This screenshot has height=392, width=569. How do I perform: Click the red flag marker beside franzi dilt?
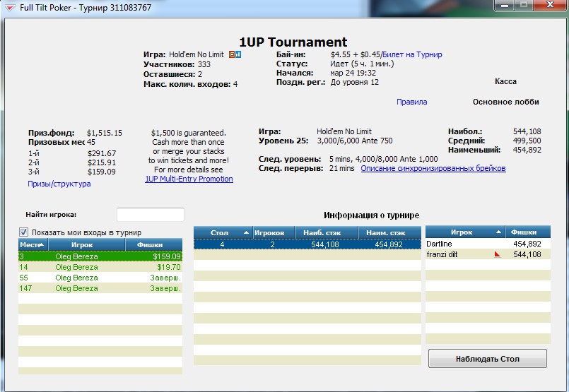(497, 254)
